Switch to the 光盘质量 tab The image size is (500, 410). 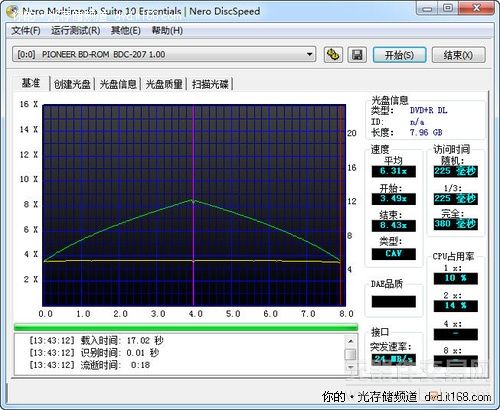coord(164,84)
